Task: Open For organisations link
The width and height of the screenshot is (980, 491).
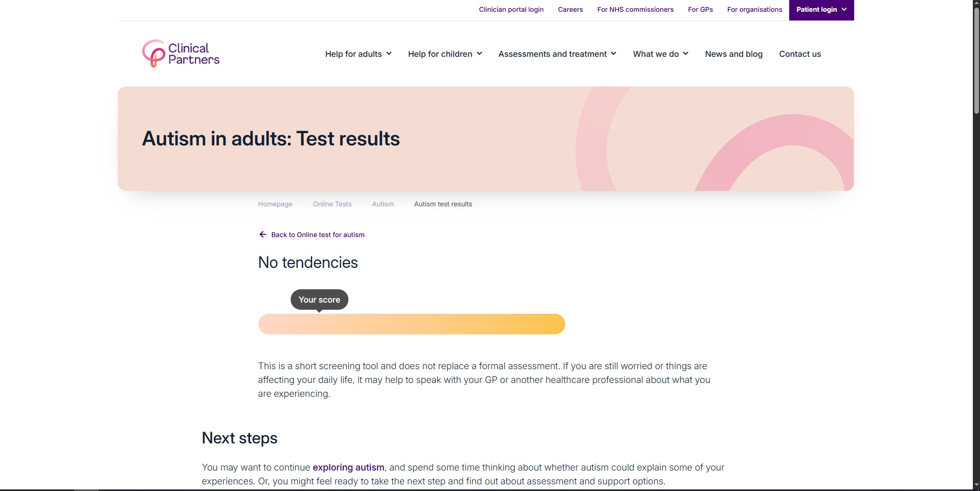Action: tap(754, 10)
